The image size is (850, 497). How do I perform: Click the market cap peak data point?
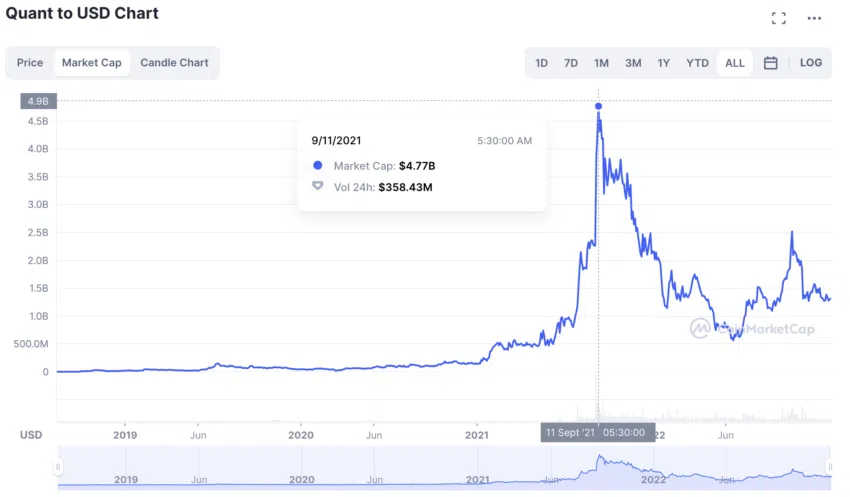pos(599,106)
